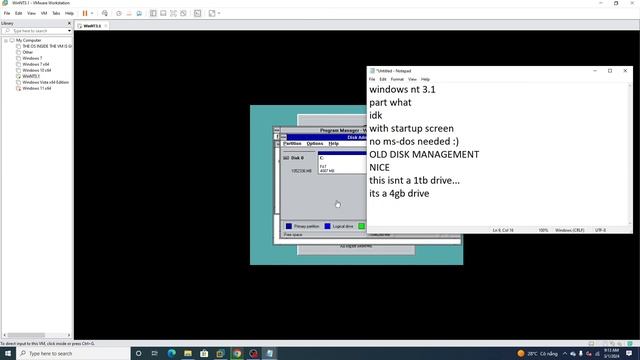Click the Send Ctrl+Alt+Del toolbar icon

click(x=105, y=13)
